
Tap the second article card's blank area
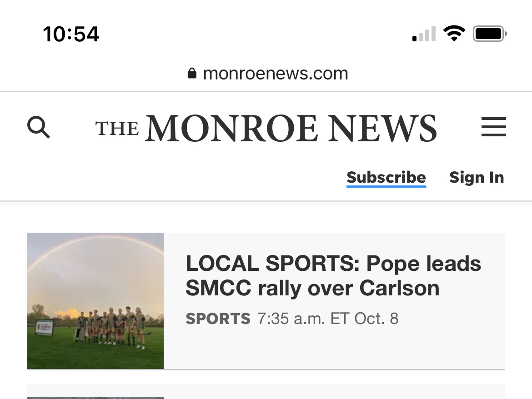[x=334, y=392]
